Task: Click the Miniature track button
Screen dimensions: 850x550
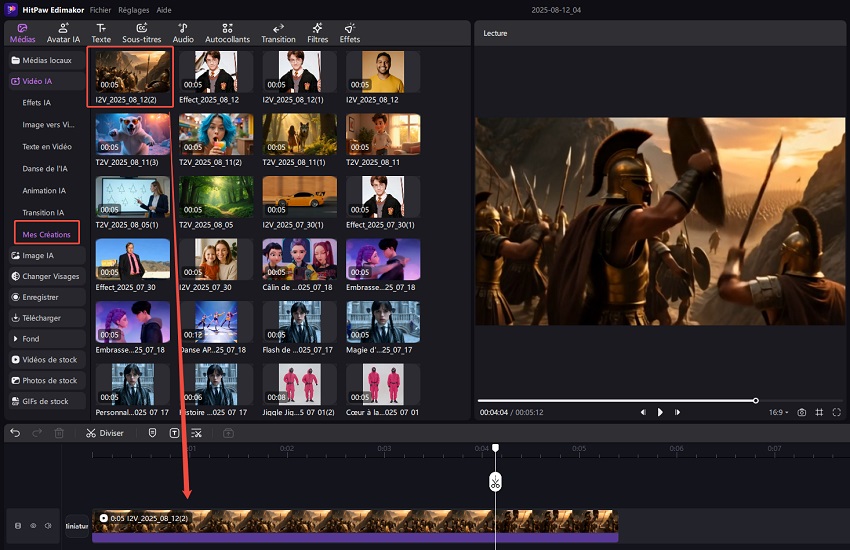Action: [77, 526]
